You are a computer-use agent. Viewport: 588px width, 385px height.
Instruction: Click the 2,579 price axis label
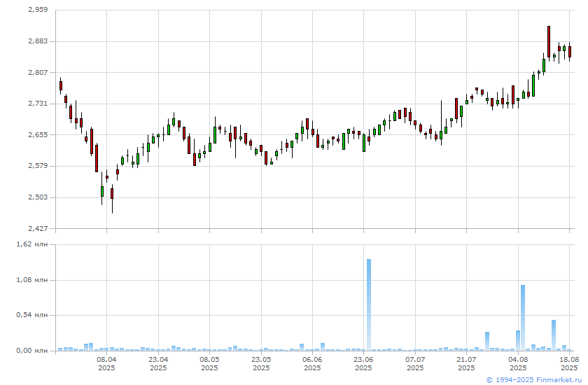(38, 166)
